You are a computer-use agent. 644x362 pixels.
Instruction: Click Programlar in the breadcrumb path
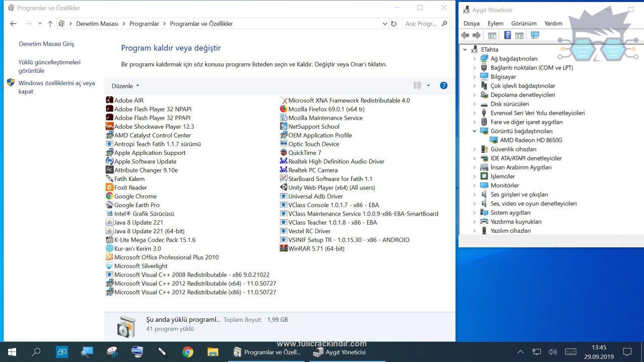click(x=144, y=24)
